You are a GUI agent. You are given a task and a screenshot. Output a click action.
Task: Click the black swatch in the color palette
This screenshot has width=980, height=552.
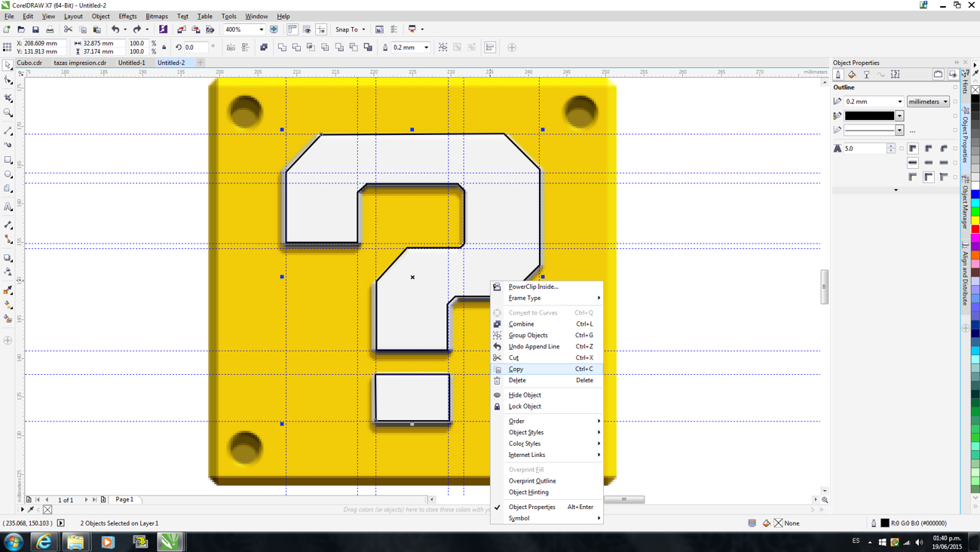pyautogui.click(x=975, y=99)
